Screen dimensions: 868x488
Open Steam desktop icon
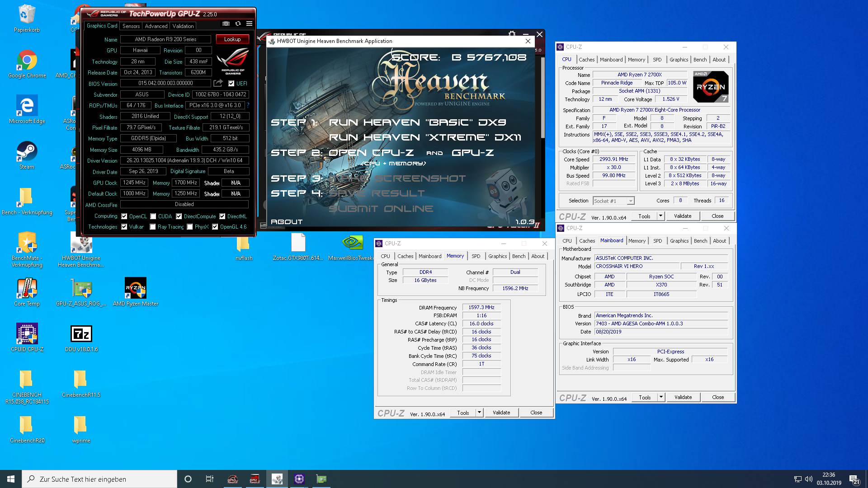pos(27,155)
